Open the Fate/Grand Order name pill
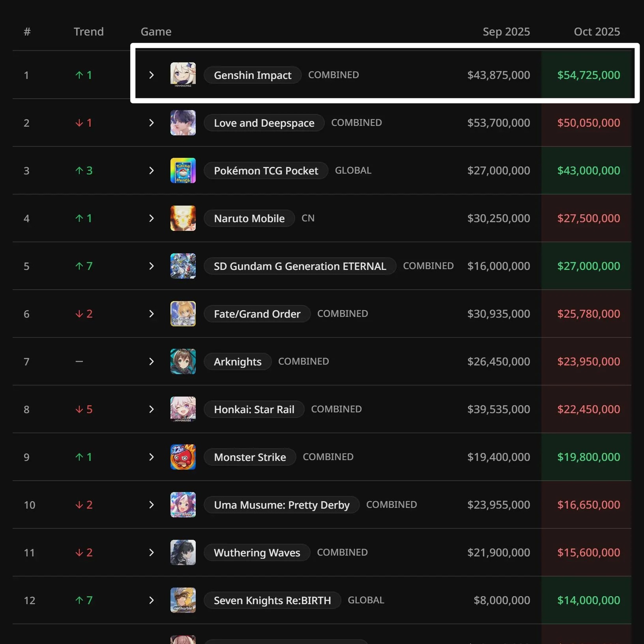The image size is (644, 644). point(257,314)
